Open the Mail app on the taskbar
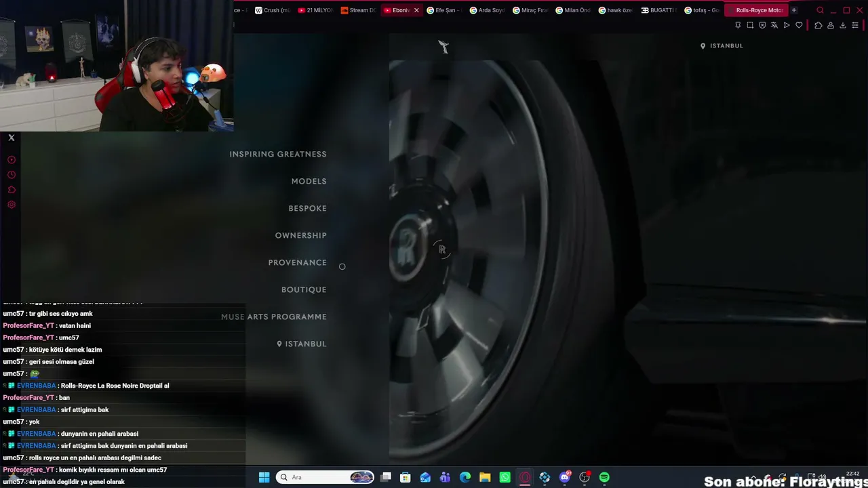Image resolution: width=868 pixels, height=488 pixels. (425, 477)
